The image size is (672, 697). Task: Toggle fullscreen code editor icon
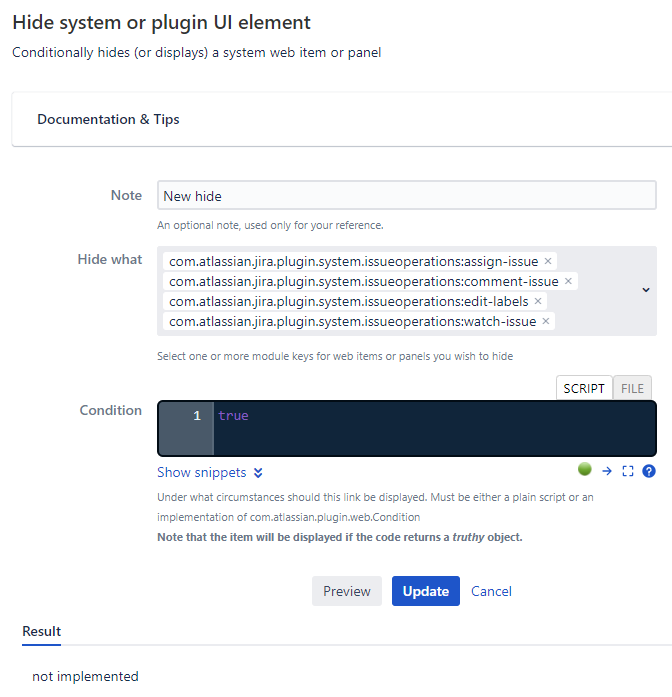(628, 471)
